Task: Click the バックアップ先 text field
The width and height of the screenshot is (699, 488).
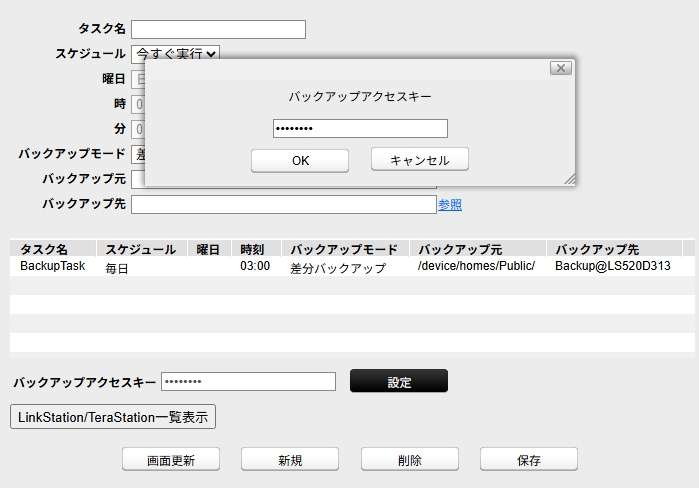Action: point(283,204)
